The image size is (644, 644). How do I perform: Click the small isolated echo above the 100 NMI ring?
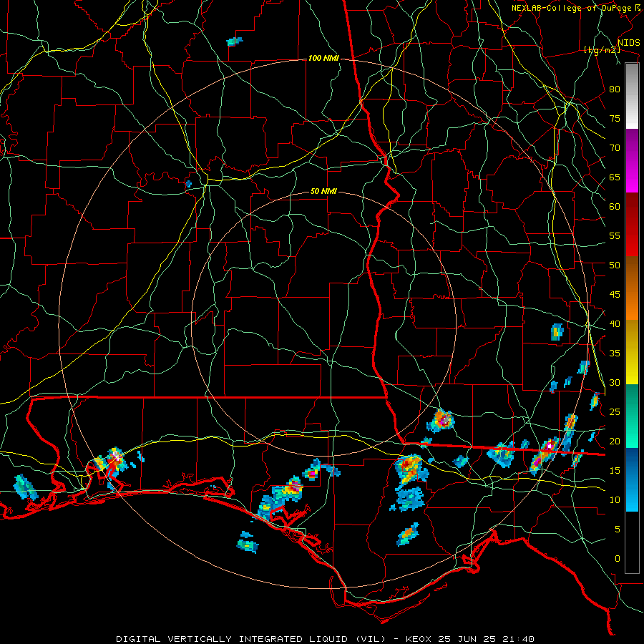235,41
